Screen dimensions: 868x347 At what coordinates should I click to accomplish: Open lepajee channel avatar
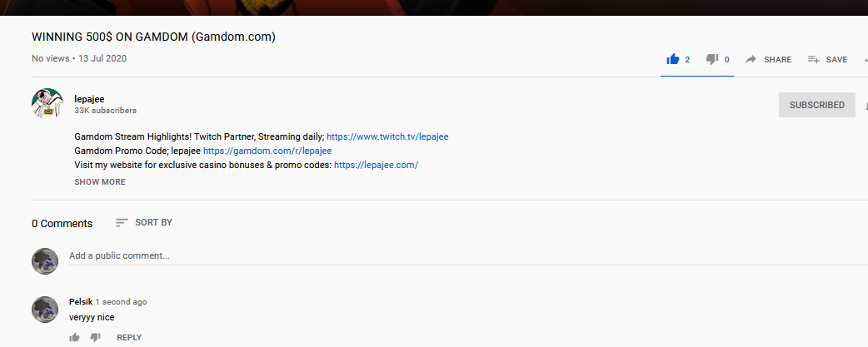47,103
